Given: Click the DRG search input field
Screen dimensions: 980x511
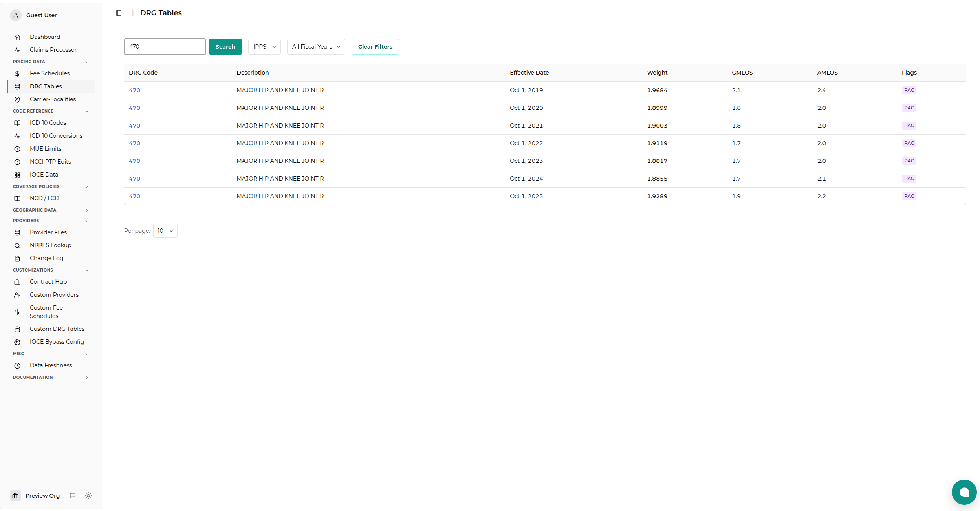Looking at the screenshot, I should (x=165, y=47).
